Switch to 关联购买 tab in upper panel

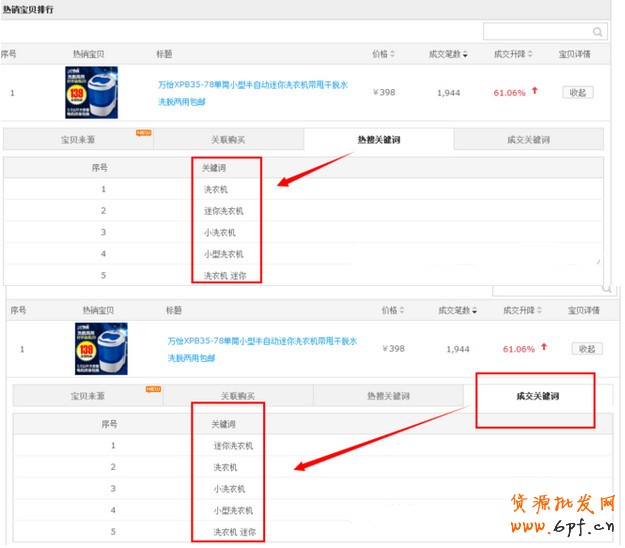tap(228, 140)
